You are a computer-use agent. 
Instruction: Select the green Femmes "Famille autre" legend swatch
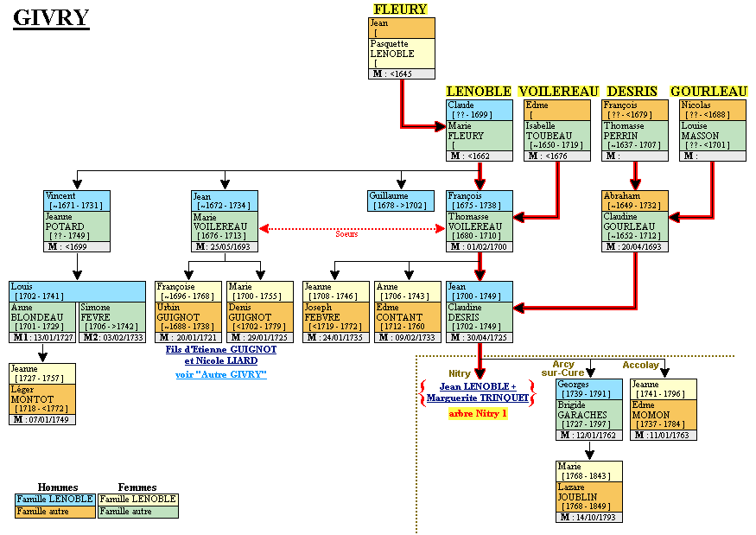[137, 511]
